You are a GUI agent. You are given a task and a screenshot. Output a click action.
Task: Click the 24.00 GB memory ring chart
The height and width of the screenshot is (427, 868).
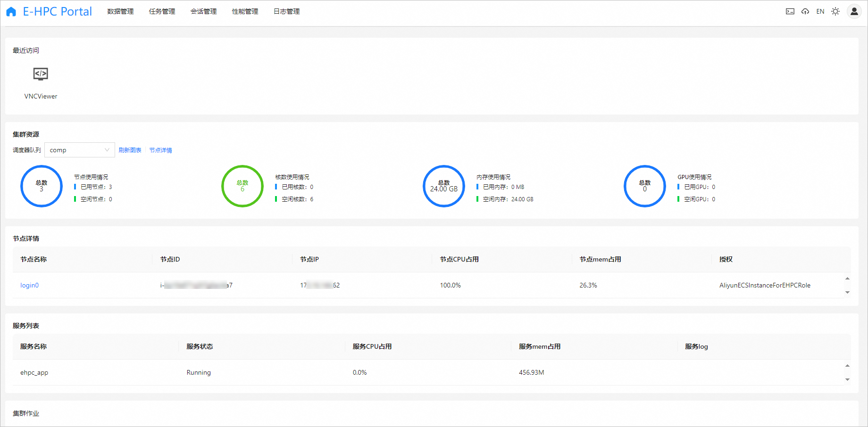[x=444, y=186]
